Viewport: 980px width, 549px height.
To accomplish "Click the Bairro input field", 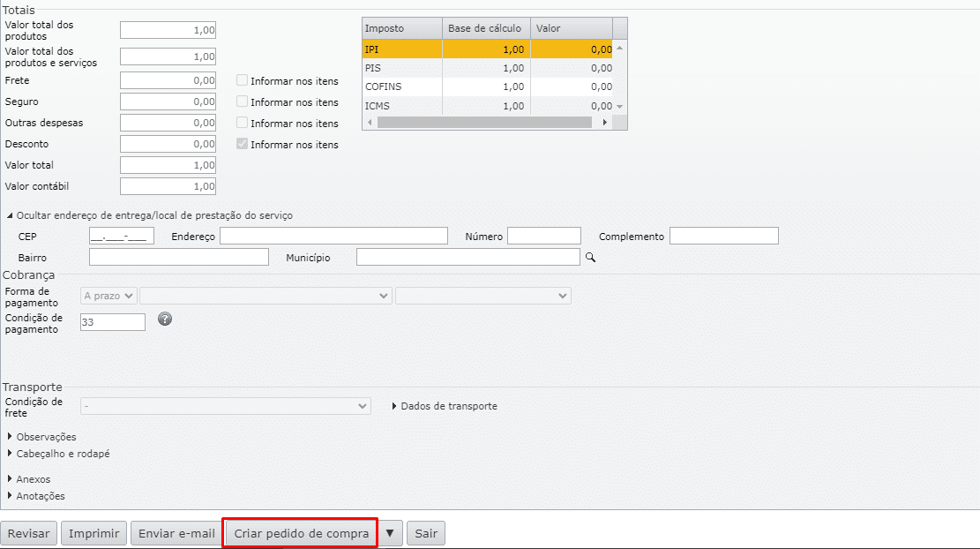I will tap(179, 257).
